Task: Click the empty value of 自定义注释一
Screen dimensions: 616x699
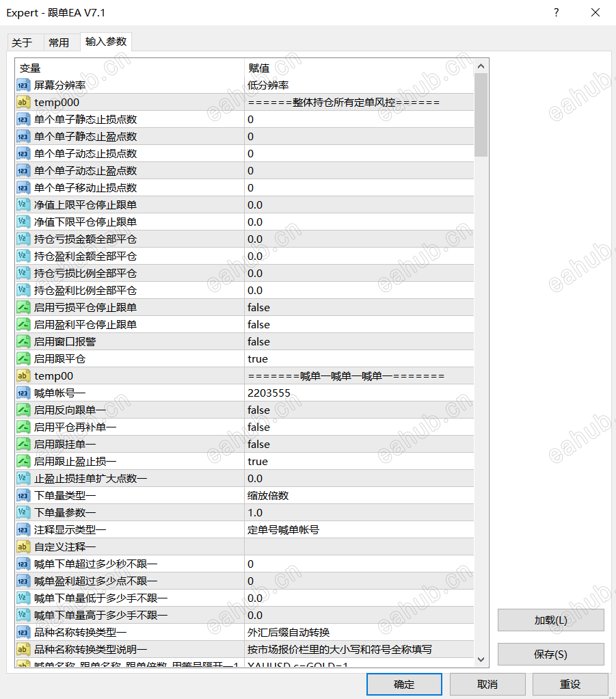Action: [x=359, y=546]
